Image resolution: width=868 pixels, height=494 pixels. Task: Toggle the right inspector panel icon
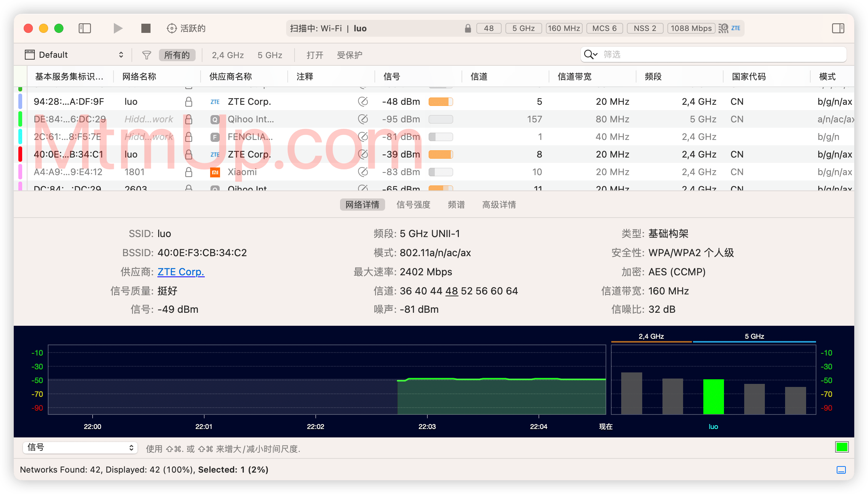pos(837,28)
